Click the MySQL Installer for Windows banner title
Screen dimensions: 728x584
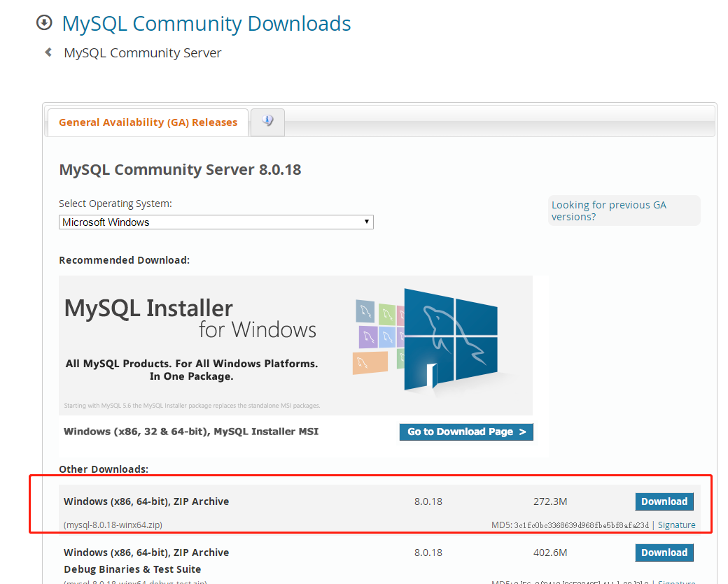pos(189,318)
